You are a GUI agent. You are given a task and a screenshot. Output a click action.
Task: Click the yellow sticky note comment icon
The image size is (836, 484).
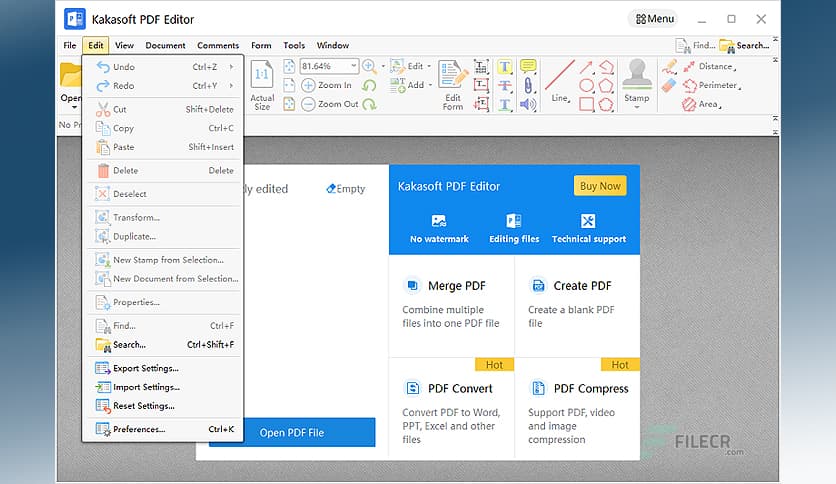(528, 67)
